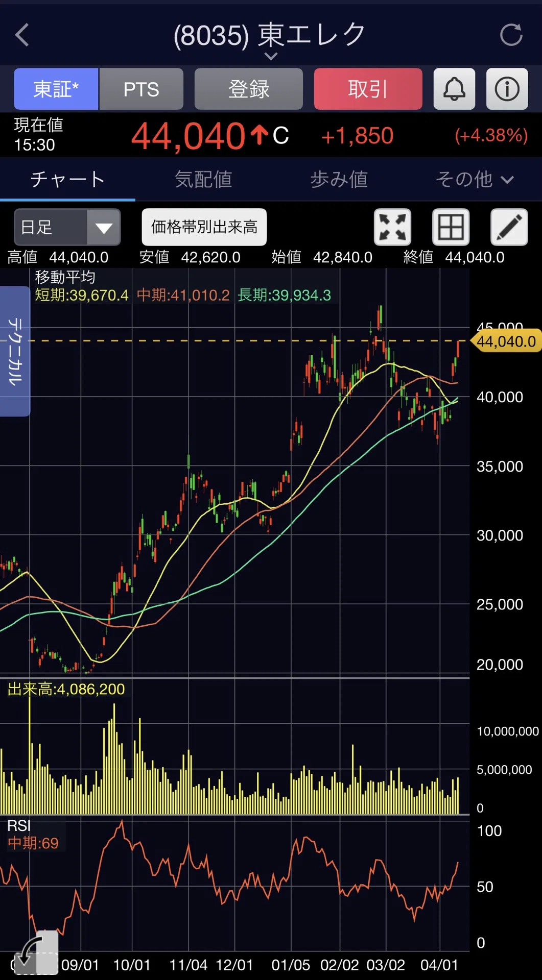This screenshot has height=980, width=542.
Task: Open the テクニカル side panel
Action: coord(15,351)
